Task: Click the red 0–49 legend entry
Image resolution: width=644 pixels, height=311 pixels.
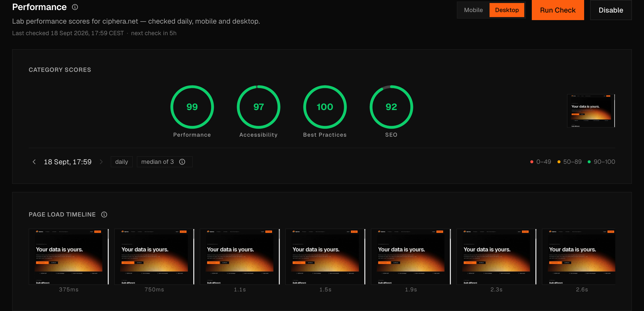Action: pyautogui.click(x=541, y=162)
